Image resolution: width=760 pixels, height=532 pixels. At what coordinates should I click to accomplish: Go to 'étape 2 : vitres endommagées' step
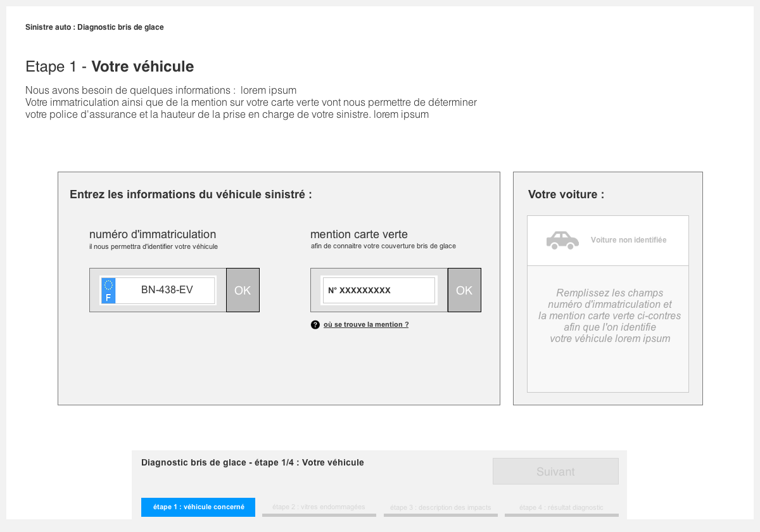pyautogui.click(x=319, y=507)
